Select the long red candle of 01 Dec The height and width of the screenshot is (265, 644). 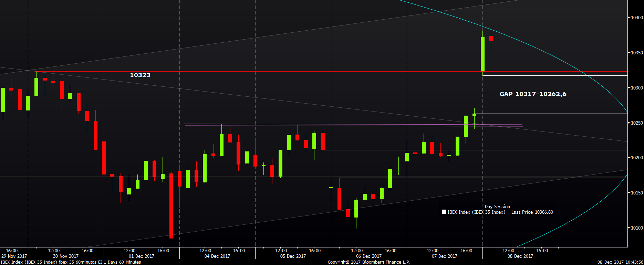coord(171,206)
